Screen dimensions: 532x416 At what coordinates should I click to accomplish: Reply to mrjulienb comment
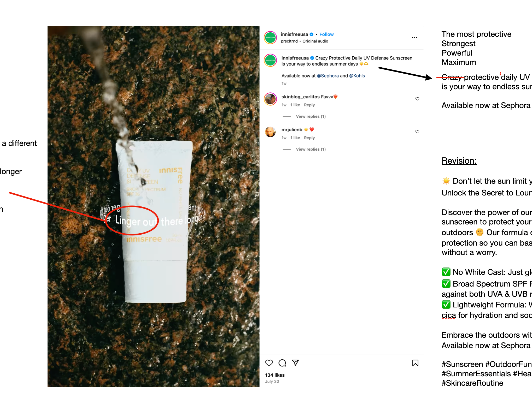(309, 138)
